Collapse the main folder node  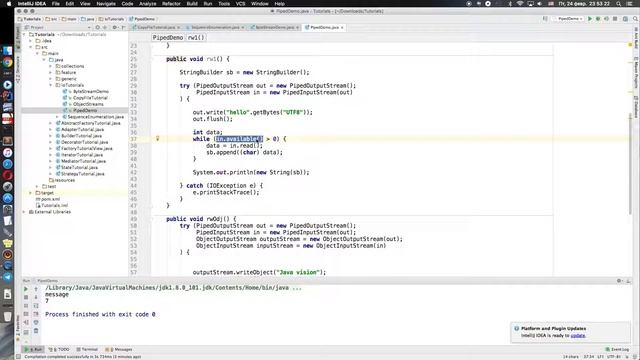click(x=38, y=53)
